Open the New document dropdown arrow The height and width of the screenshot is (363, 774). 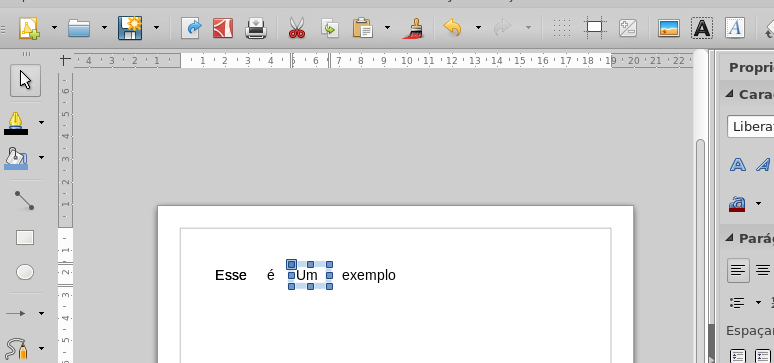(x=54, y=28)
